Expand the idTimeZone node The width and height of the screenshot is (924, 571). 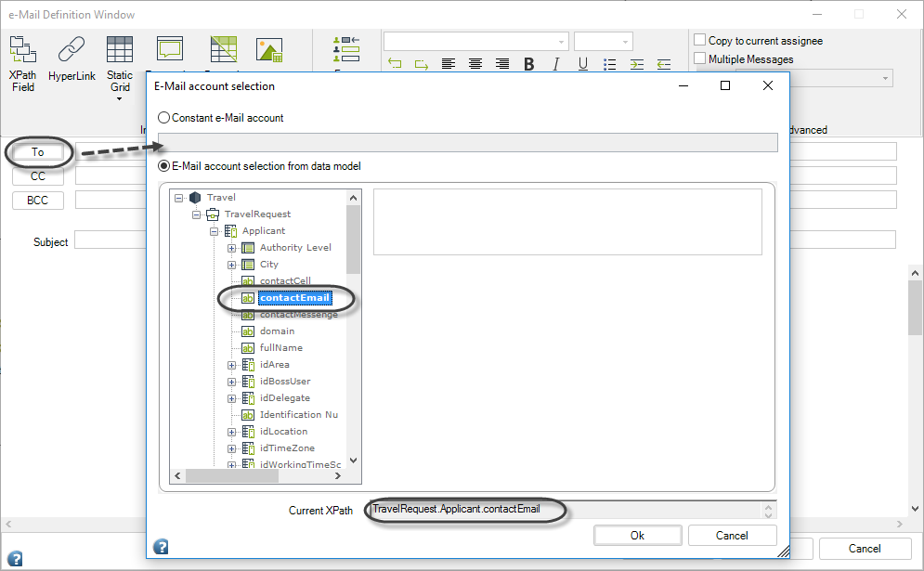tap(231, 448)
